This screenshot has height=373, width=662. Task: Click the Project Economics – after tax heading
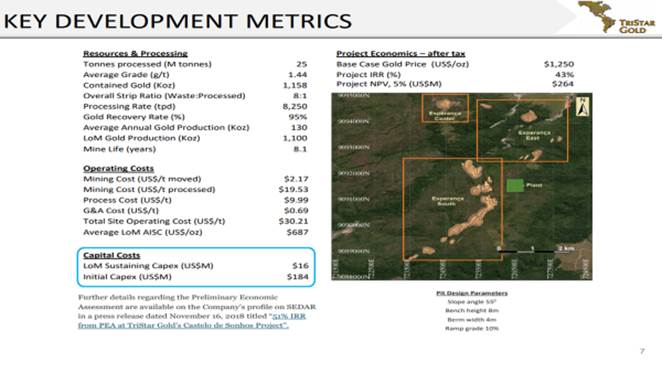click(400, 53)
